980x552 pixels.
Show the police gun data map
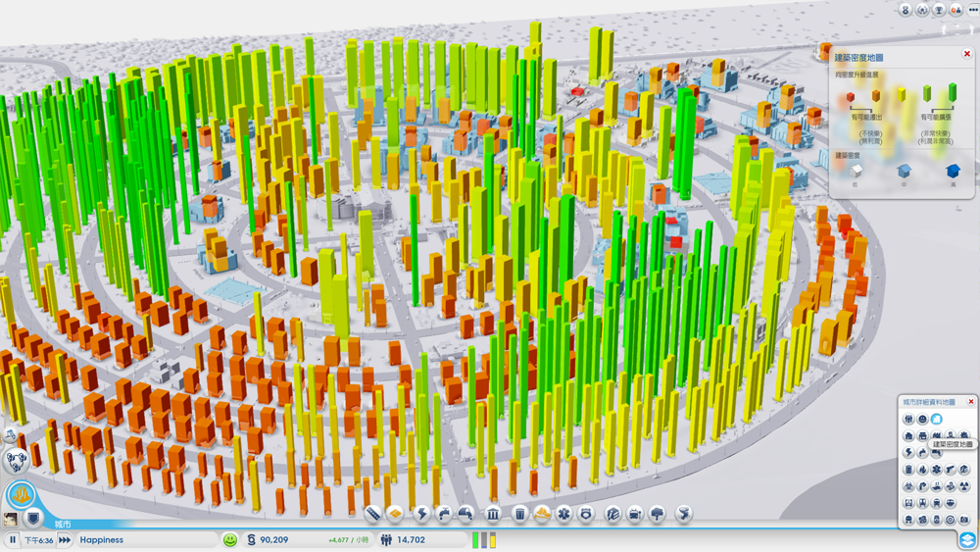(951, 470)
